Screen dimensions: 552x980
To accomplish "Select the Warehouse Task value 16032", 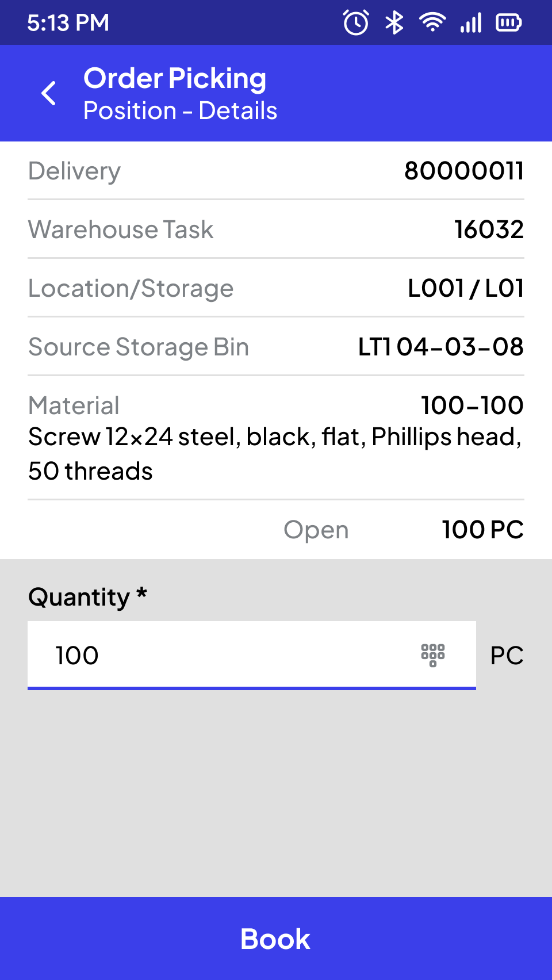I will 489,229.
